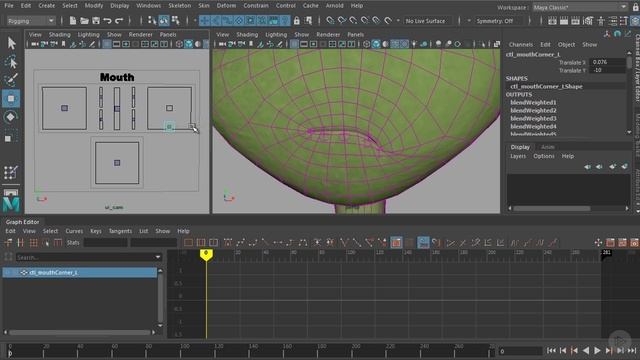The width and height of the screenshot is (640, 360).
Task: Click the Save Scene icon
Action: pyautogui.click(x=96, y=20)
